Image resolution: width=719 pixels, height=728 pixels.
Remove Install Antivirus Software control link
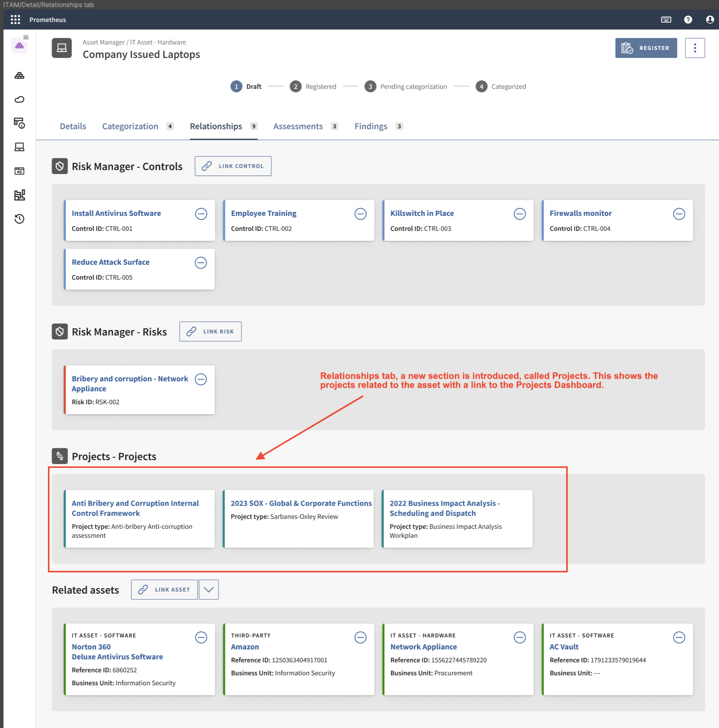click(201, 214)
